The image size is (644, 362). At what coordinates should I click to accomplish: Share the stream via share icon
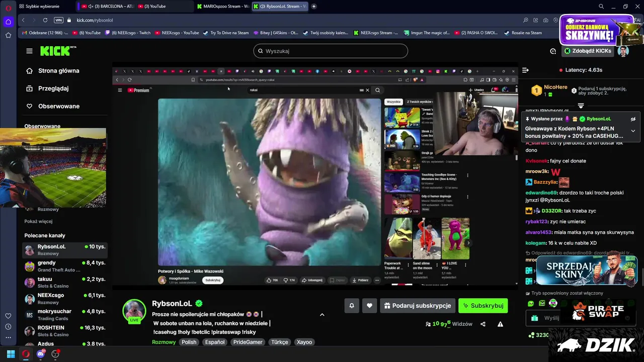pos(483,324)
